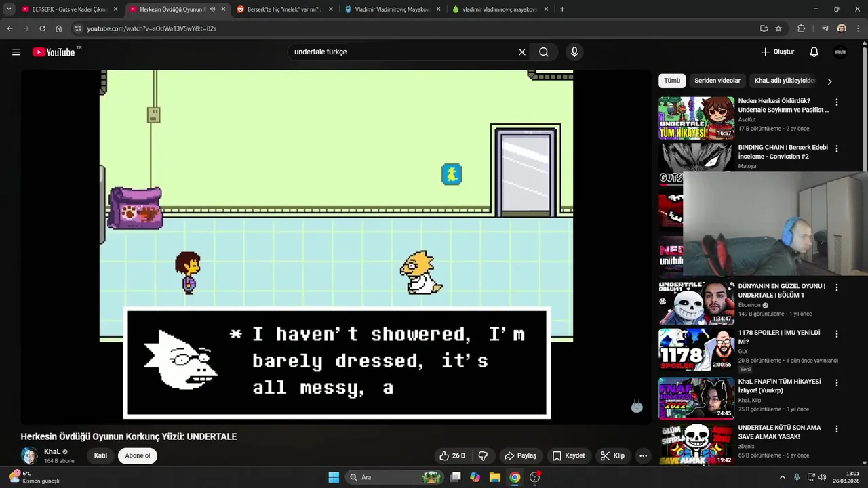Share the video with Paylaş

click(x=521, y=455)
